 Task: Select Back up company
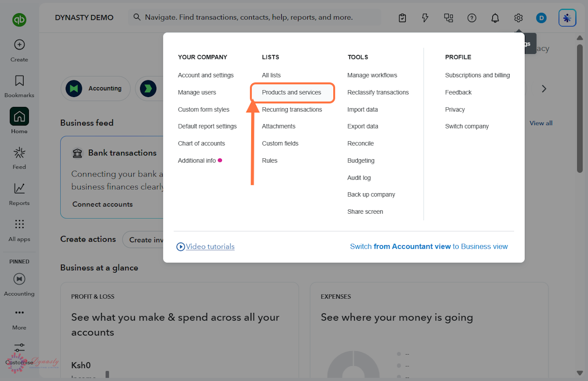tap(371, 194)
